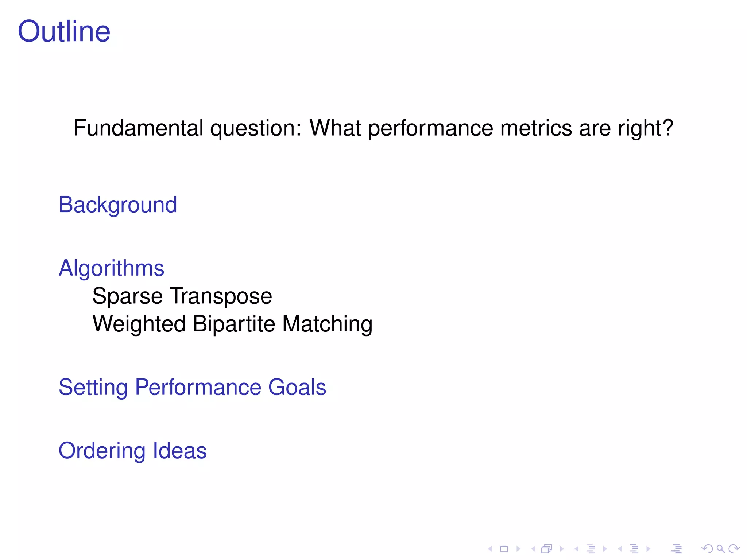
Task: Click the slide rectangle icon
Action: [504, 549]
